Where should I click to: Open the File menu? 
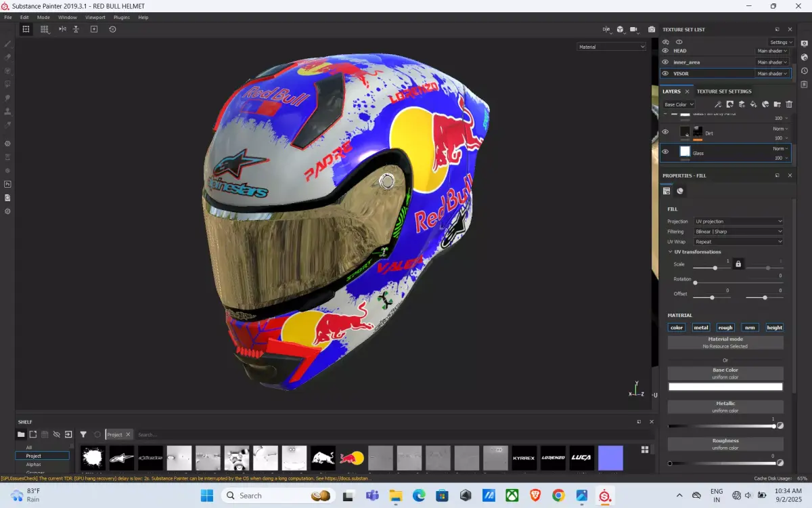[x=8, y=17]
